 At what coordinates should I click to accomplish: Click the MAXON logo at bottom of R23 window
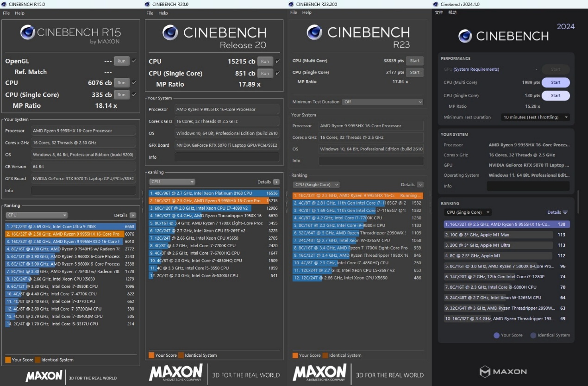click(319, 373)
